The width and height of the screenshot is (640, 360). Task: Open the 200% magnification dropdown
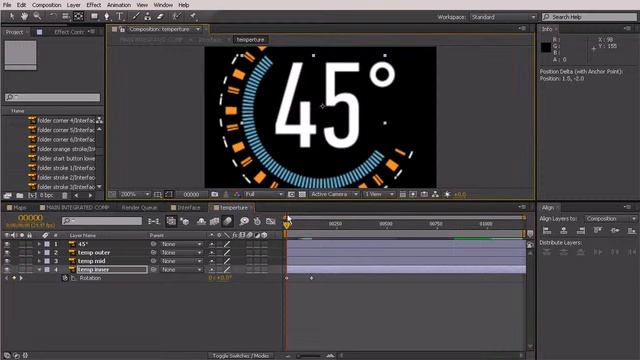pyautogui.click(x=134, y=194)
